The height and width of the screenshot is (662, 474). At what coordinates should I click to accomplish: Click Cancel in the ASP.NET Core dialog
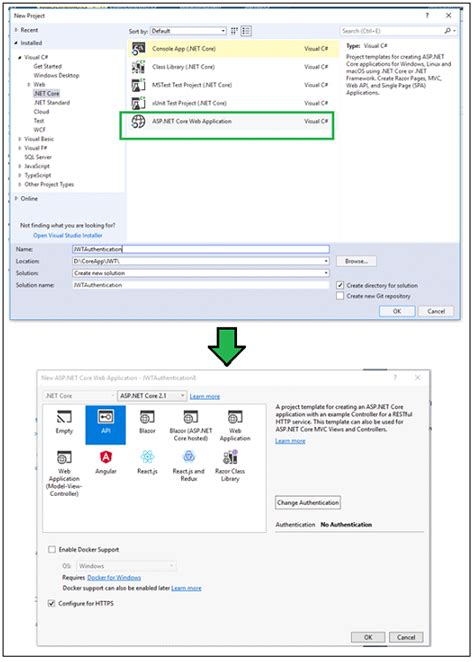[x=406, y=637]
